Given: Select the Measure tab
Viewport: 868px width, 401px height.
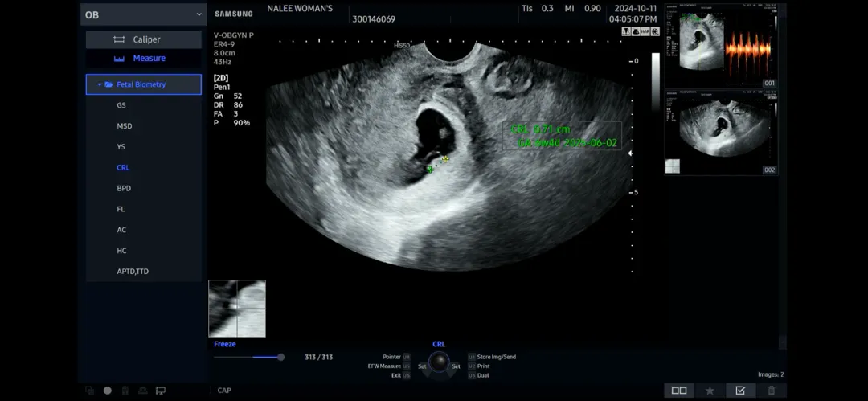Looking at the screenshot, I should (143, 58).
